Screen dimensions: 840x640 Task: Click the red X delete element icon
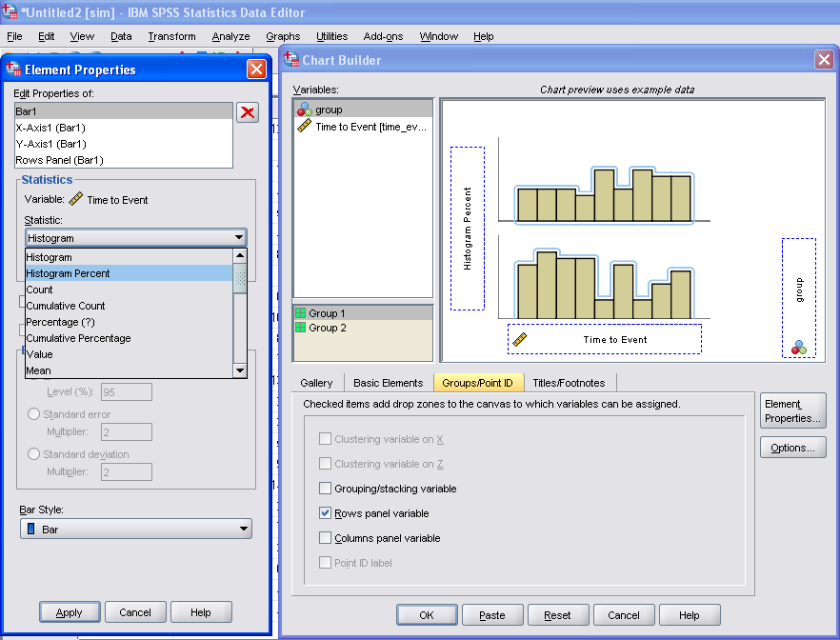pyautogui.click(x=248, y=112)
